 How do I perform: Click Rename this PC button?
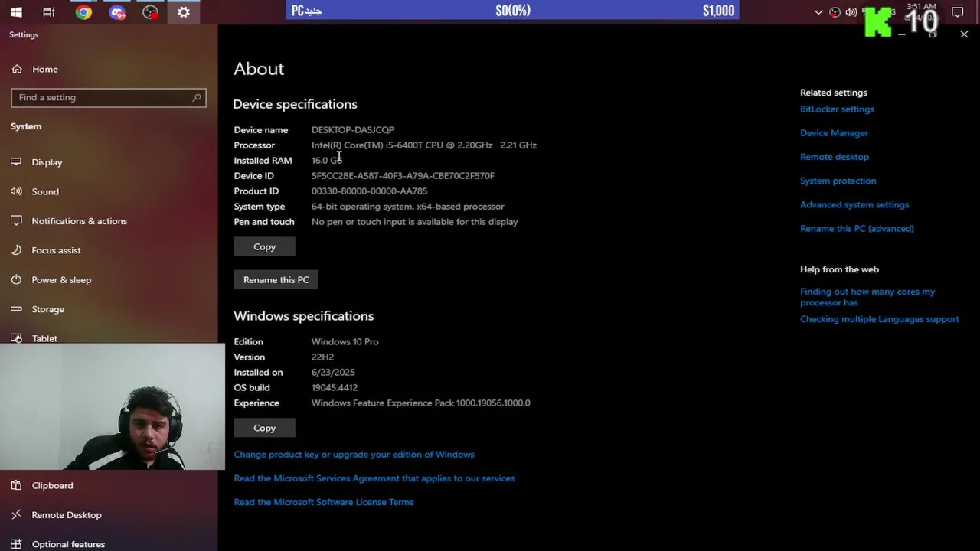[276, 280]
